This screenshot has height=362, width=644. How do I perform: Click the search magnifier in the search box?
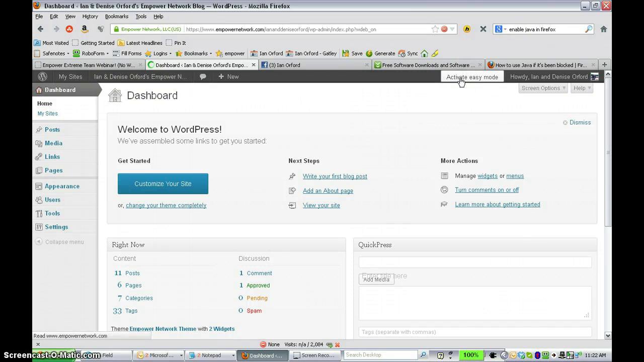click(589, 29)
